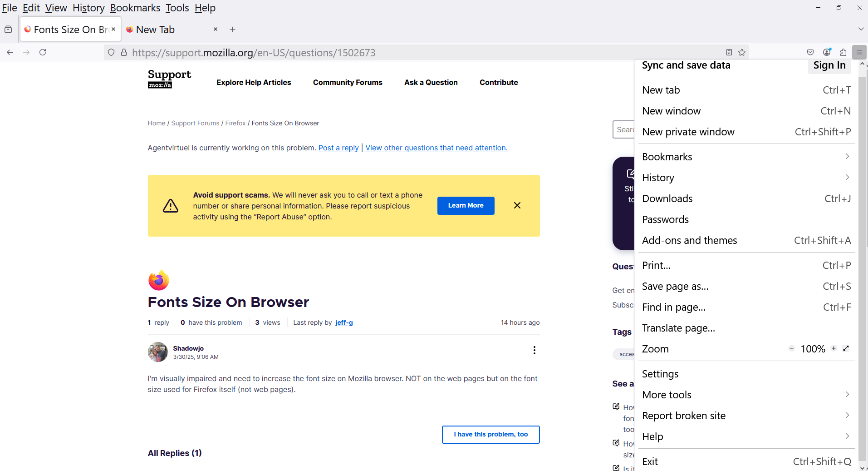868x471 pixels.
Task: Expand the Help submenu in app menu
Action: coord(746,436)
